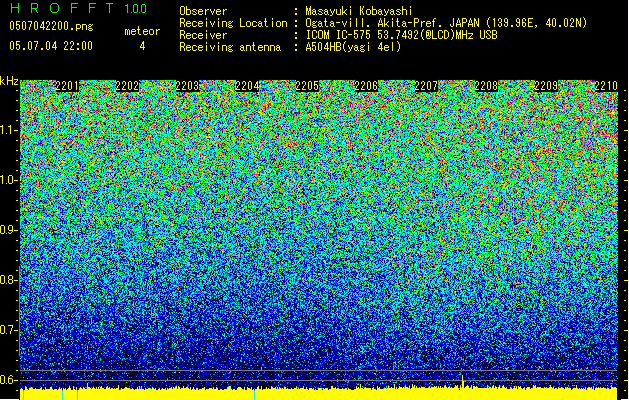Viewport: 629px width, 400px height.
Task: Click the Receiving Location label
Action: (x=233, y=23)
